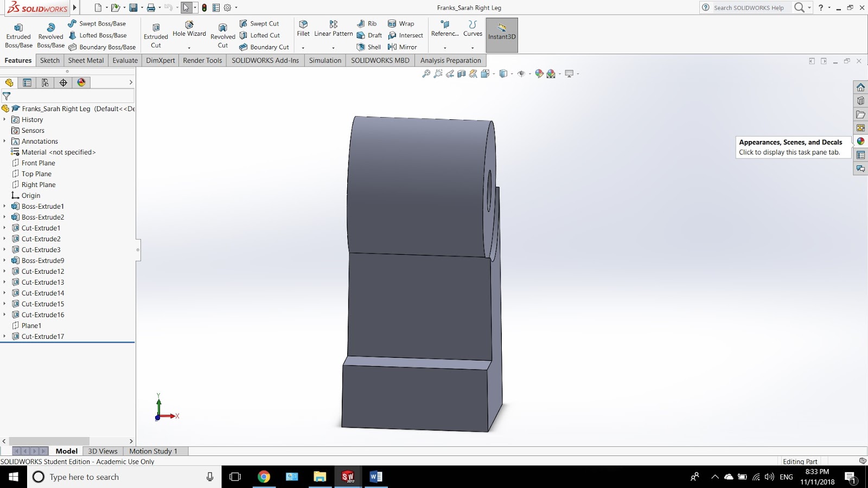This screenshot has height=488, width=868.
Task: Click the Apply Scene color sphere icon
Action: [551, 73]
